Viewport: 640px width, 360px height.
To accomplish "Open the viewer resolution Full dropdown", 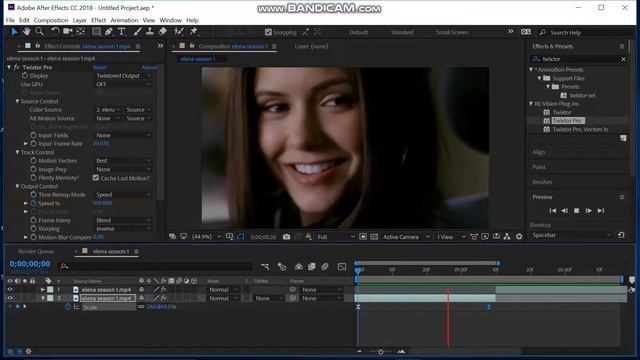I will 336,237.
